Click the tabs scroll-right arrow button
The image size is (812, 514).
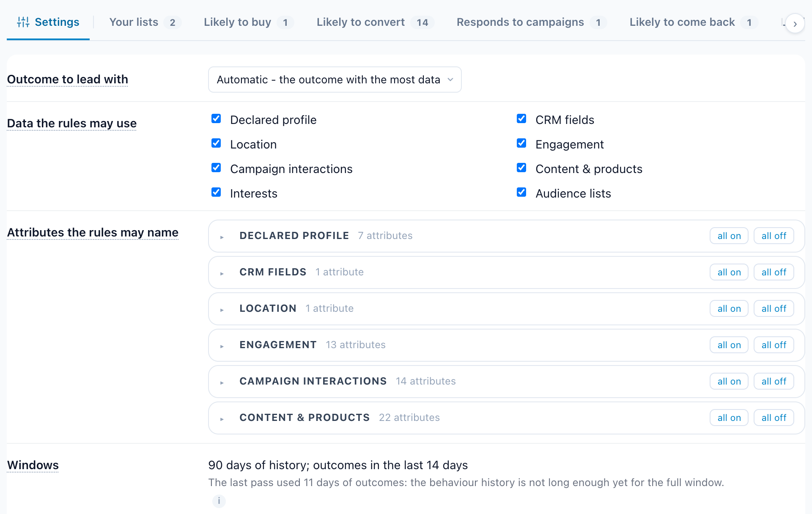coord(795,24)
